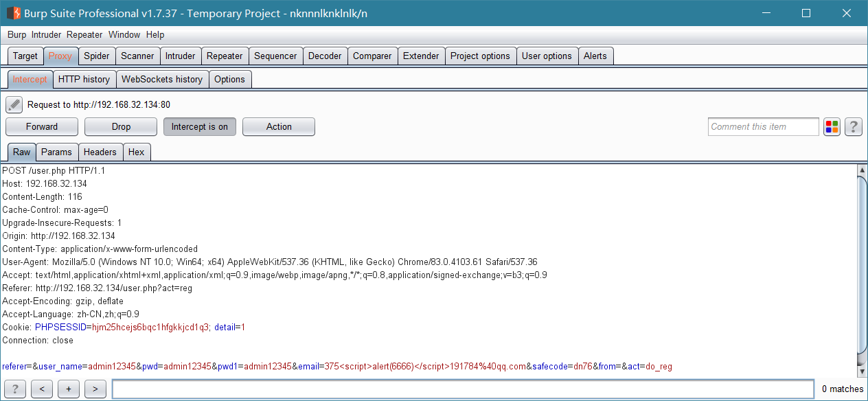Image resolution: width=868 pixels, height=401 pixels.
Task: Click the Burp Suite logo in title bar
Action: 13,13
